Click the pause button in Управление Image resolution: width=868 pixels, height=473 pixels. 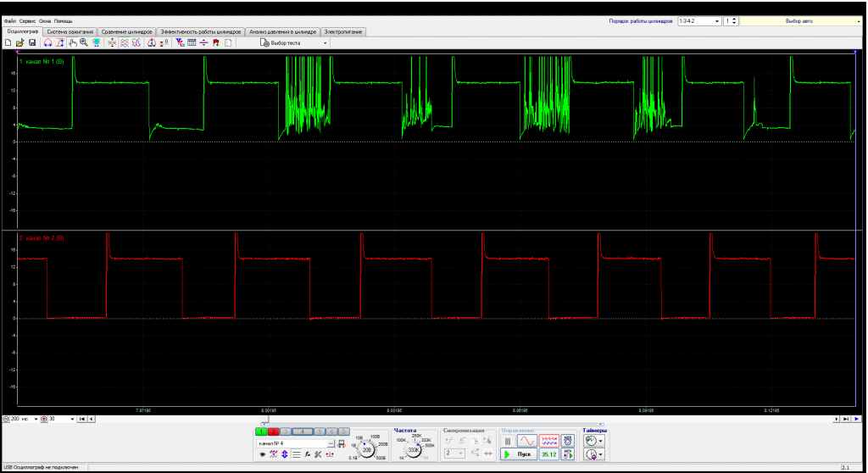coord(508,441)
